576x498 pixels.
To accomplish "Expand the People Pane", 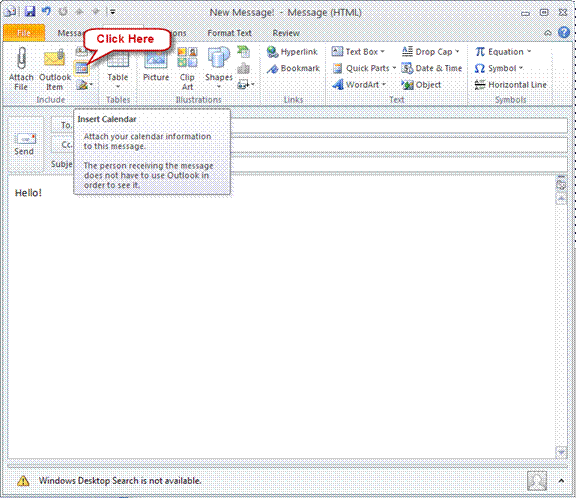I will 561,480.
